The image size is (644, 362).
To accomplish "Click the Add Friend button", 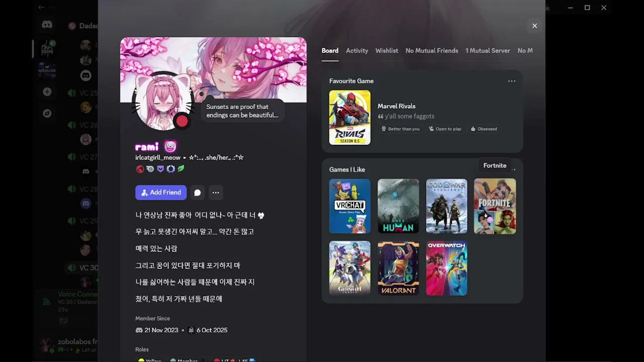I will (161, 193).
